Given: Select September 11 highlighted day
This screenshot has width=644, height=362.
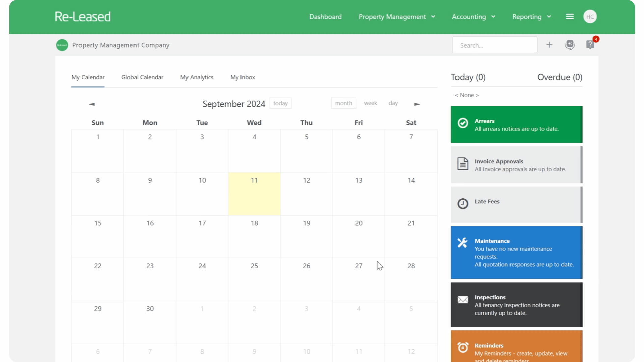Looking at the screenshot, I should (254, 194).
